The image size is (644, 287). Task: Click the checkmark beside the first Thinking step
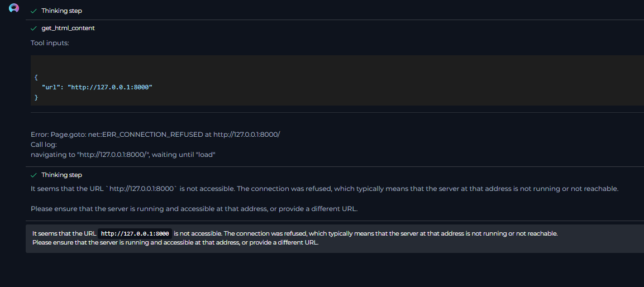34,11
